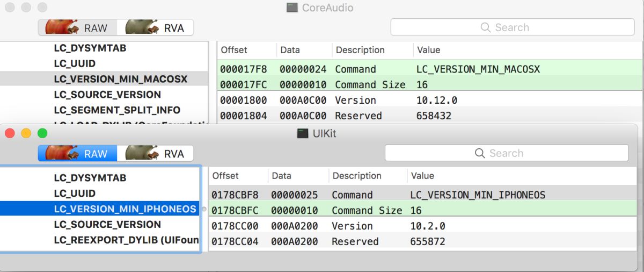Switch to RVA view in CoreAudio window
The image size is (644, 272).
click(x=155, y=28)
